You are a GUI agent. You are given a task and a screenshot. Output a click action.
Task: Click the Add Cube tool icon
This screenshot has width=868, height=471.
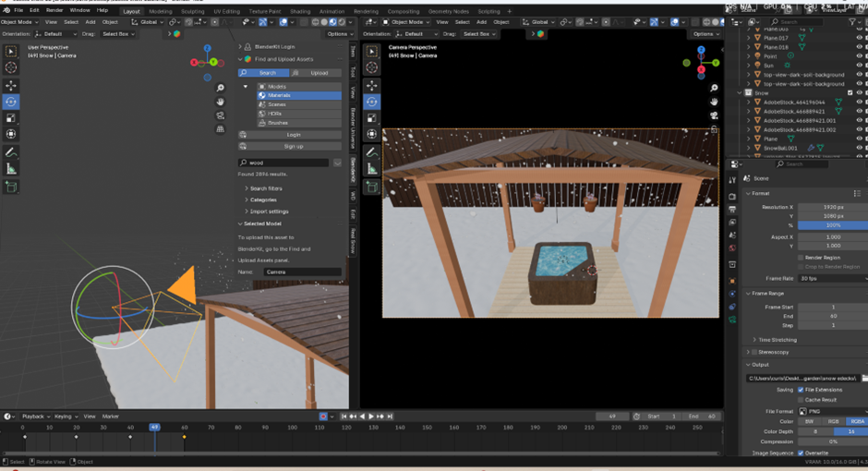[11, 187]
